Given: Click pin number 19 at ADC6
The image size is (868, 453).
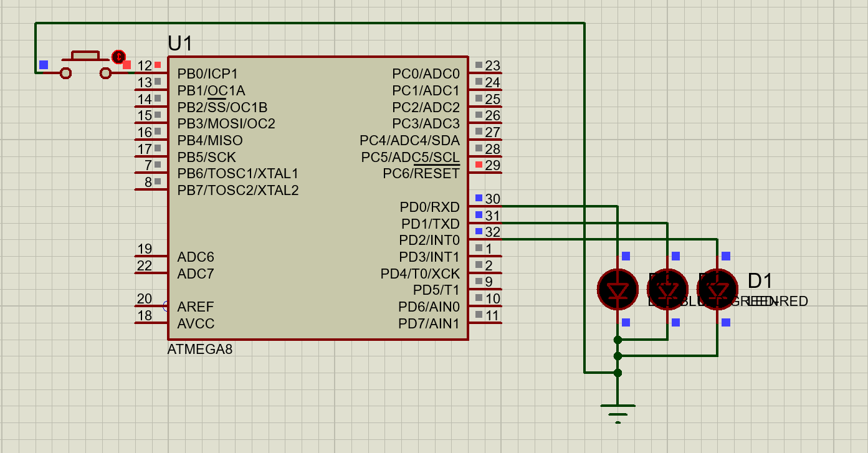Looking at the screenshot, I should click(145, 249).
